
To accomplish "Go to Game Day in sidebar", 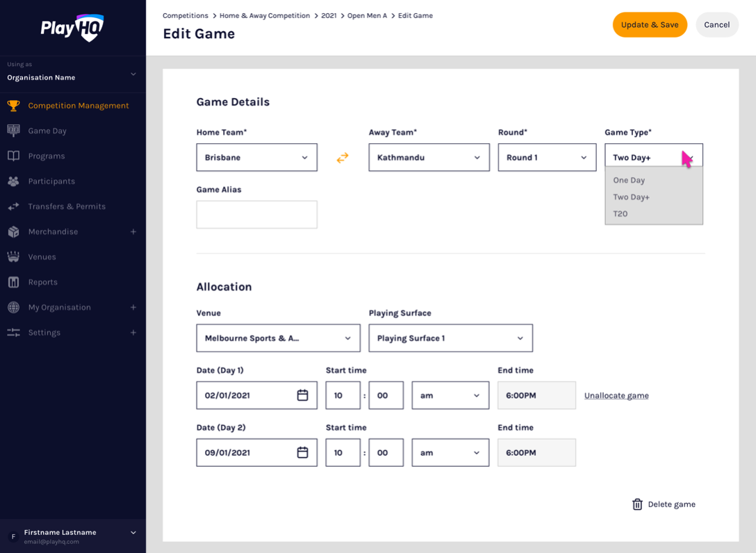I will tap(47, 131).
